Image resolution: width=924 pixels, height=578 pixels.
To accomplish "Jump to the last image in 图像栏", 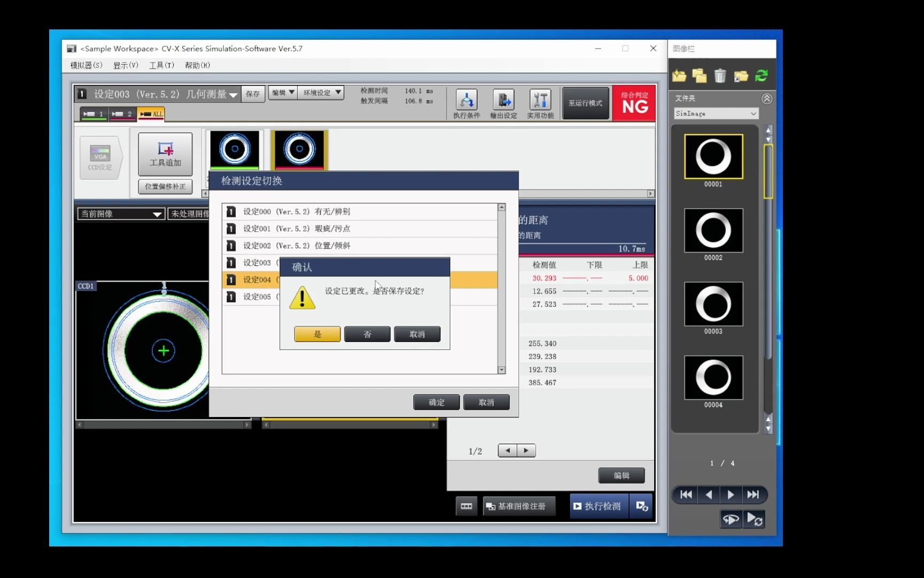I will [753, 495].
